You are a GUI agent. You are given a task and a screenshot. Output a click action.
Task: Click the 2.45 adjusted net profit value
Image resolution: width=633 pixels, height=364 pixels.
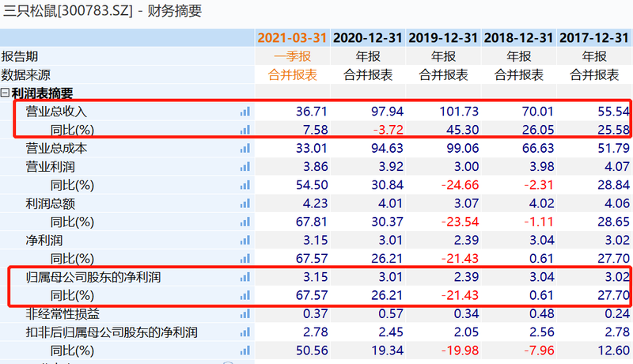coord(391,332)
